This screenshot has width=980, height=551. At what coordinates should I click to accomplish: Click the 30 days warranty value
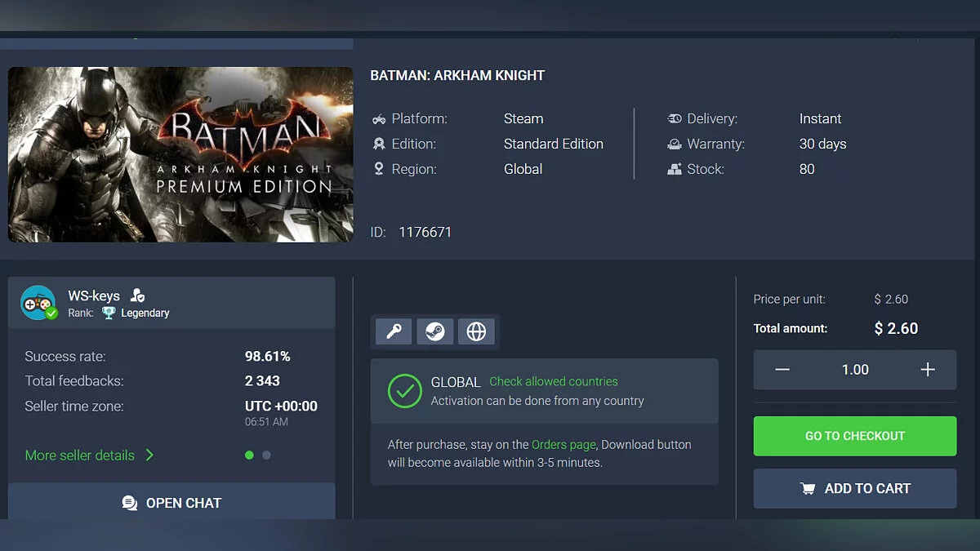pyautogui.click(x=822, y=144)
